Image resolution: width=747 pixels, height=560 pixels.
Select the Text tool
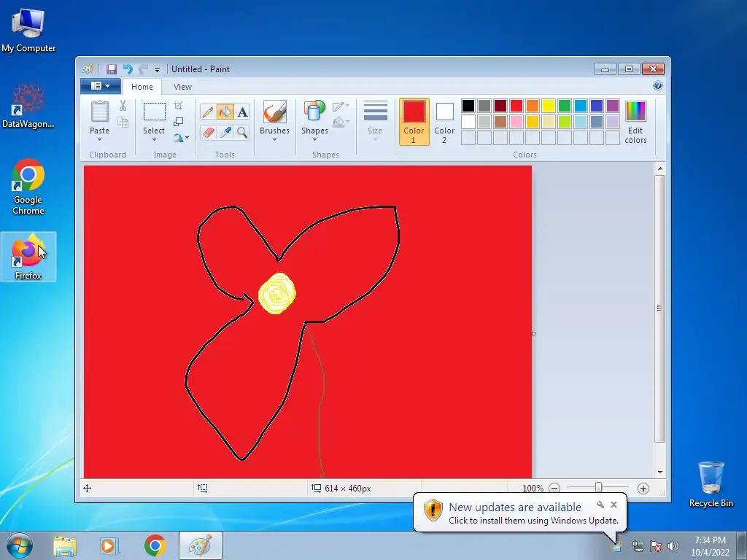[242, 112]
